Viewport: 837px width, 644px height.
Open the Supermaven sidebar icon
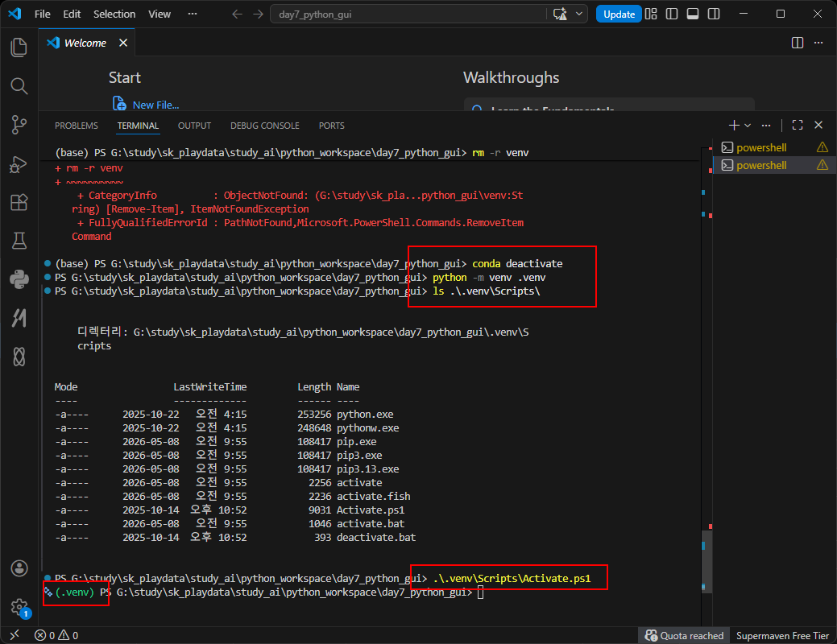coord(19,317)
